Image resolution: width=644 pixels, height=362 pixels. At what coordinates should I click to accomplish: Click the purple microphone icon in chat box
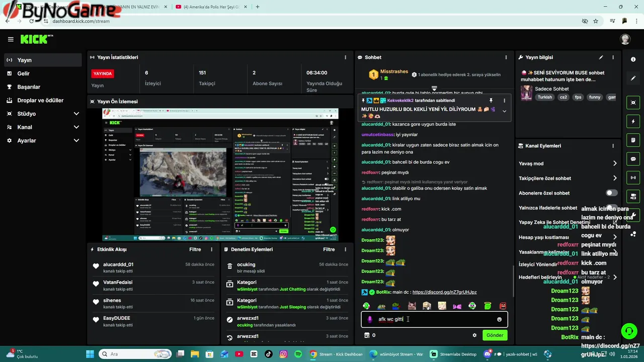point(370,319)
